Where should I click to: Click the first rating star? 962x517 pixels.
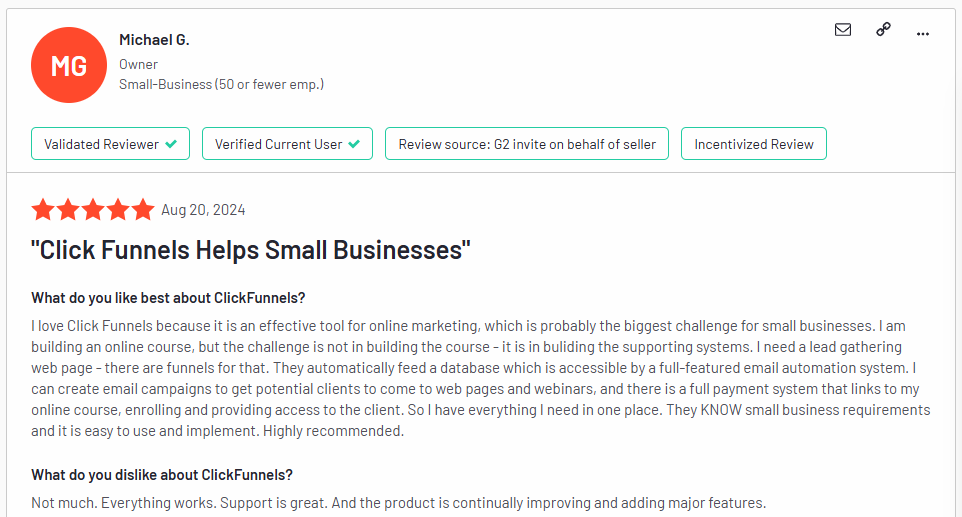pyautogui.click(x=43, y=210)
